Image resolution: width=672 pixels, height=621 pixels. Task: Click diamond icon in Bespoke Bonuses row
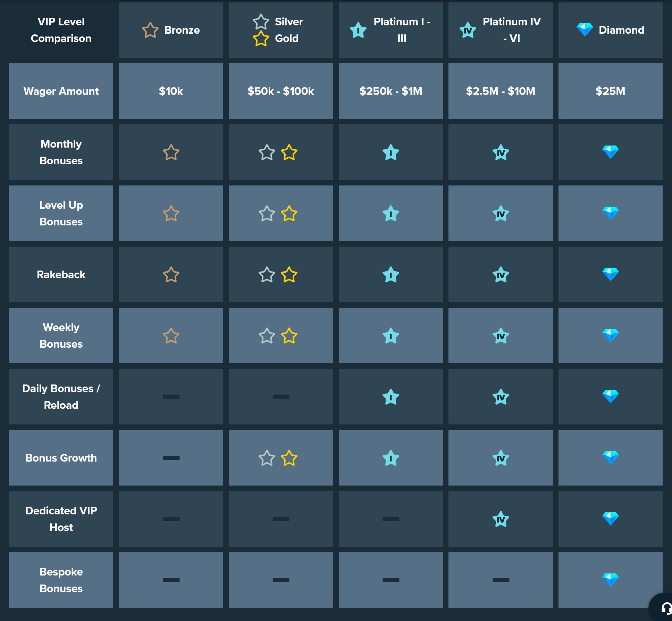coord(610,580)
